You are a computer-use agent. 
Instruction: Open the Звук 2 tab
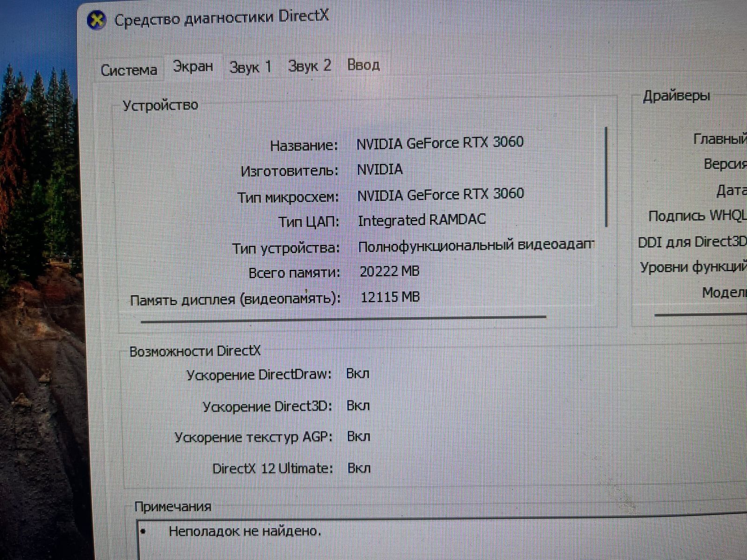click(x=310, y=65)
